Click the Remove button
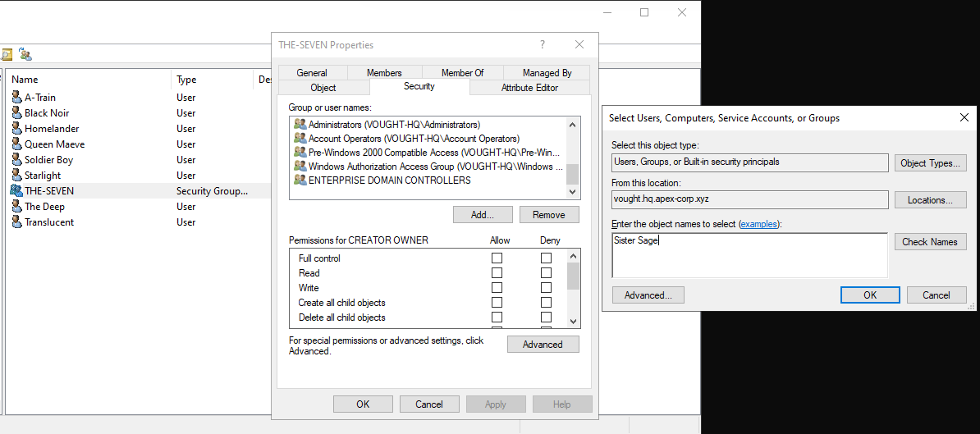The image size is (980, 434). point(549,215)
